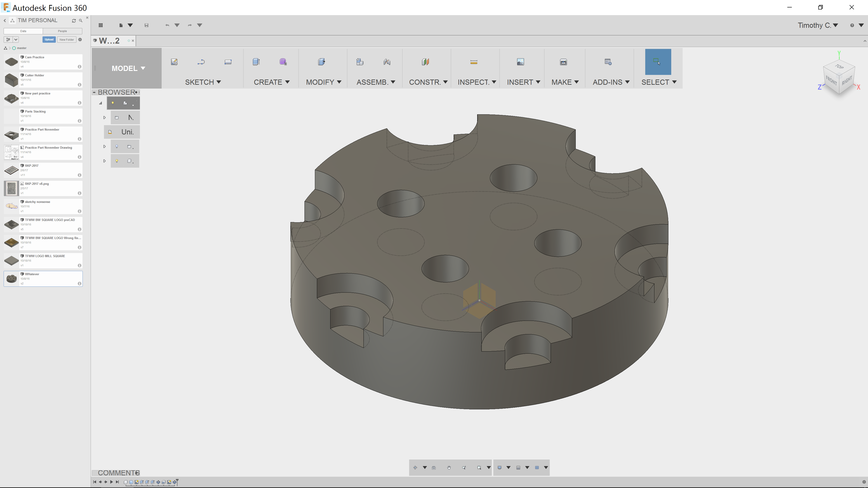Click the Create Form sculpt icon
The height and width of the screenshot is (488, 868).
pos(283,62)
